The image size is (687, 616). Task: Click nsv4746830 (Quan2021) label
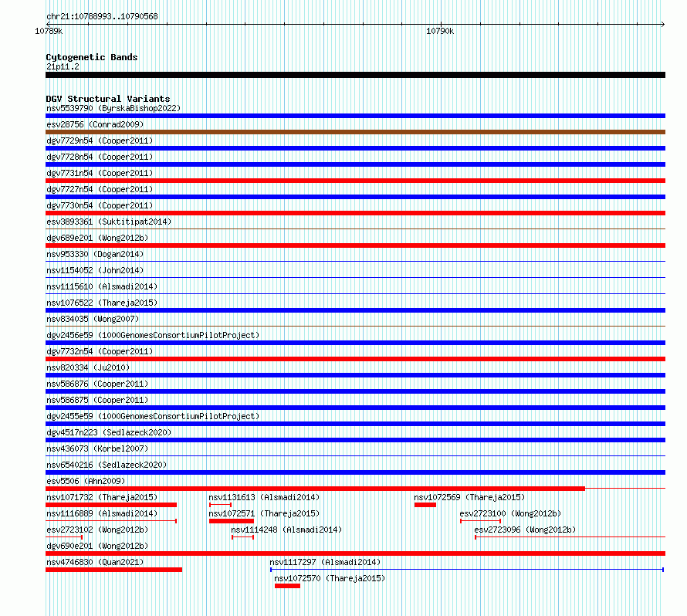(x=95, y=562)
